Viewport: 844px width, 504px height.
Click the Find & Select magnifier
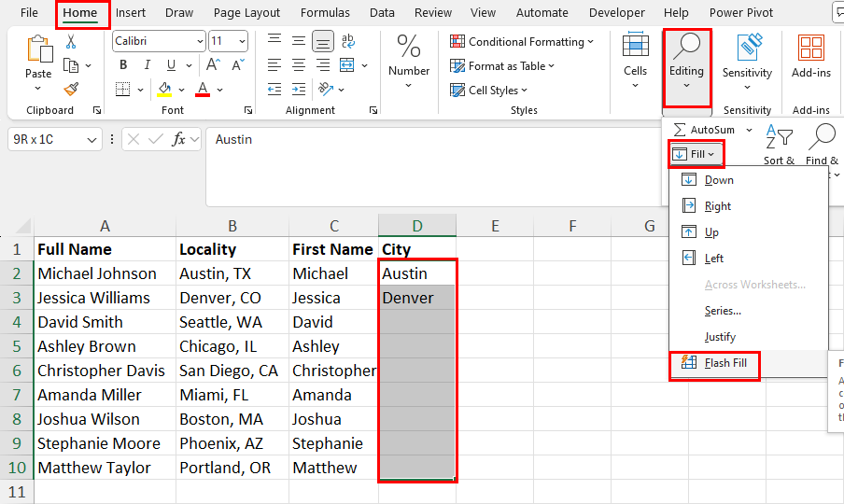(x=822, y=136)
